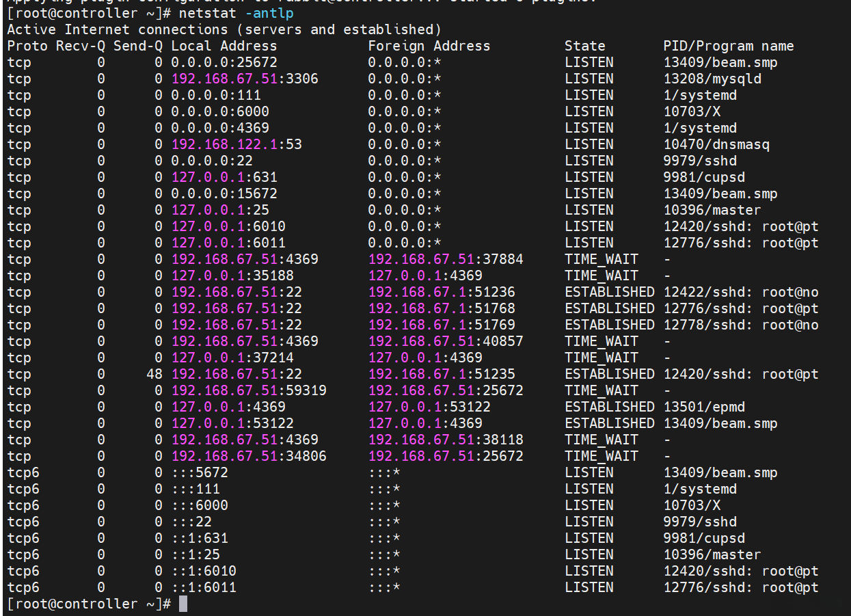Select the 13208/mysqld process entry

click(x=712, y=79)
